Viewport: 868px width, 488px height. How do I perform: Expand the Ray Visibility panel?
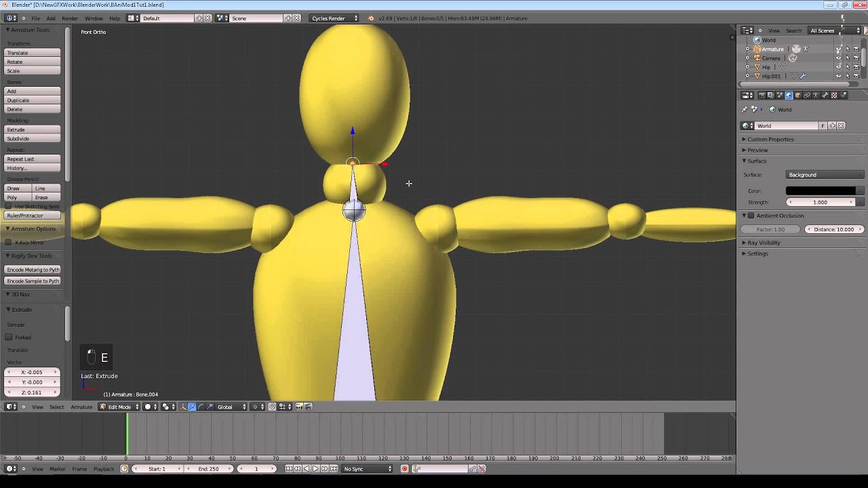click(764, 243)
